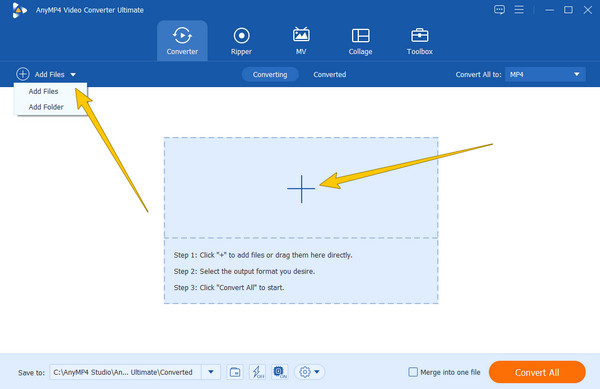Toggle the lightning high-speed conversion icon

tap(258, 372)
